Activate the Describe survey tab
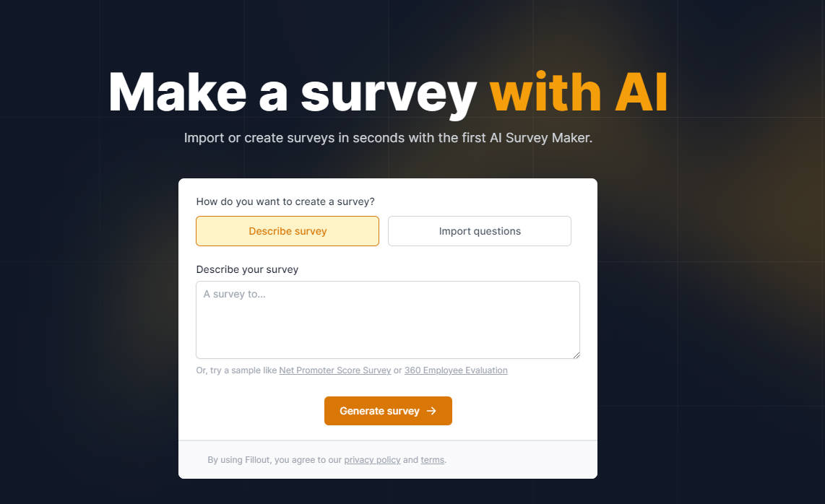Viewport: 825px width, 504px height. [x=287, y=230]
